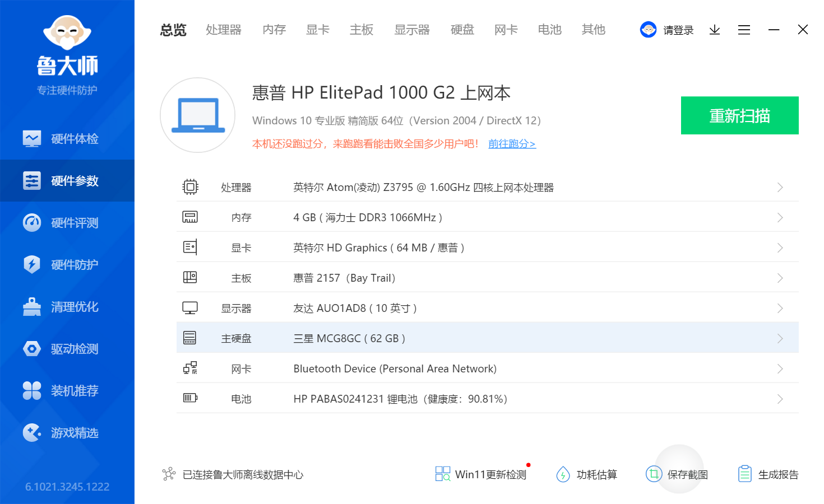
Task: Switch to the 硬盘 tab
Action: pyautogui.click(x=462, y=30)
